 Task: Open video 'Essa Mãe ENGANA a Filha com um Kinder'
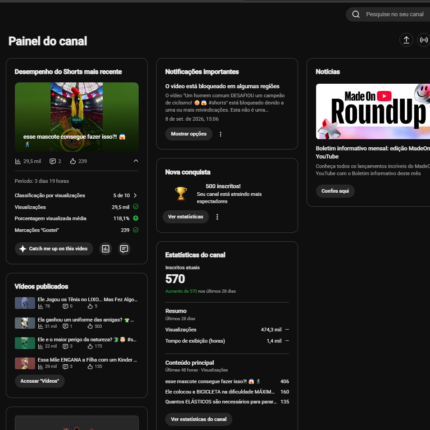coord(87,360)
